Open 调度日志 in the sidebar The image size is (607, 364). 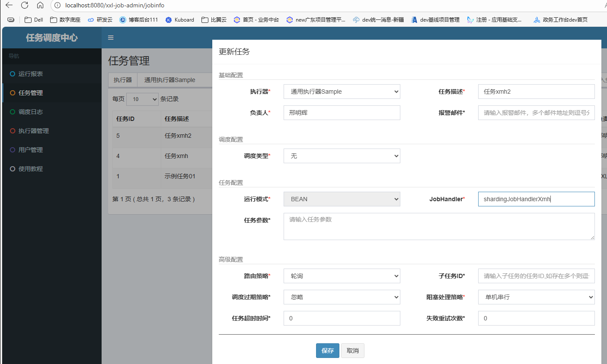(52, 112)
